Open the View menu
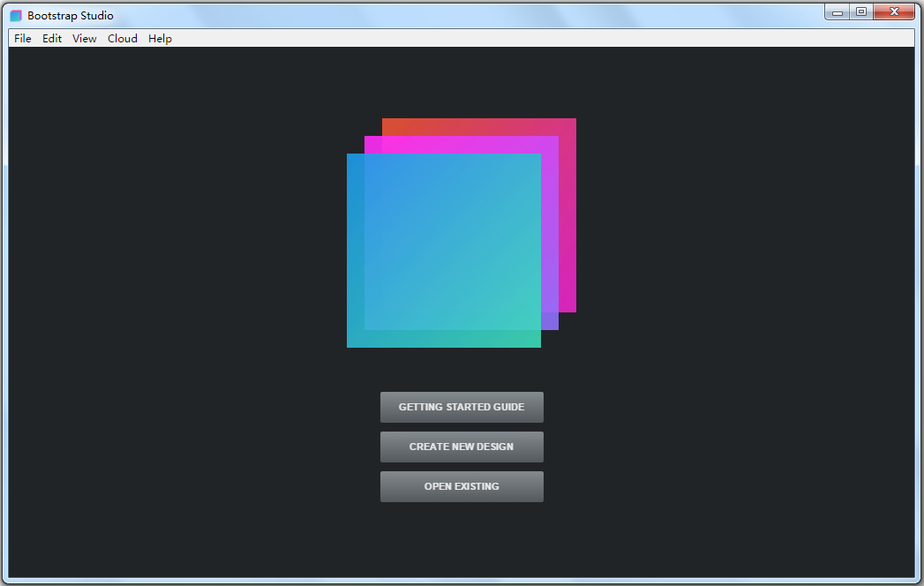The height and width of the screenshot is (586, 924). [x=84, y=38]
